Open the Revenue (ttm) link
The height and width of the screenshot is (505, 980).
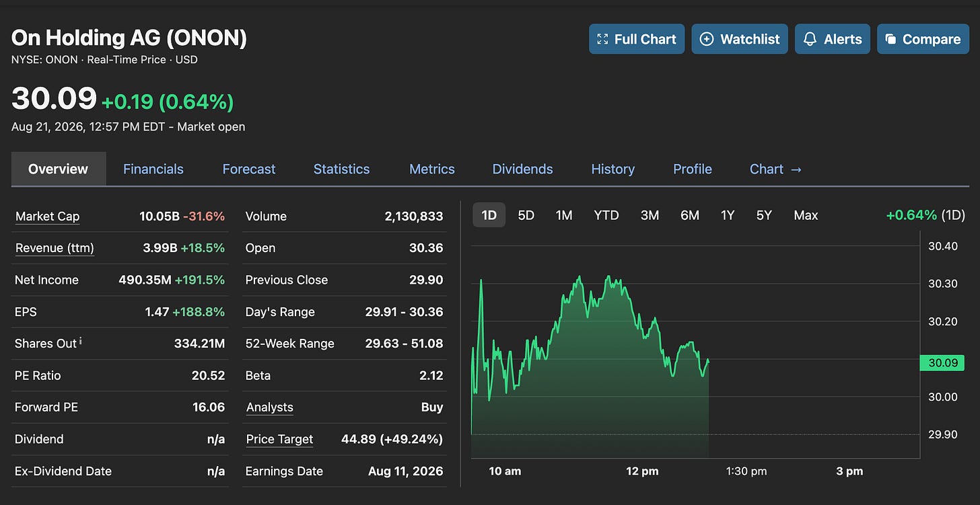(x=55, y=248)
